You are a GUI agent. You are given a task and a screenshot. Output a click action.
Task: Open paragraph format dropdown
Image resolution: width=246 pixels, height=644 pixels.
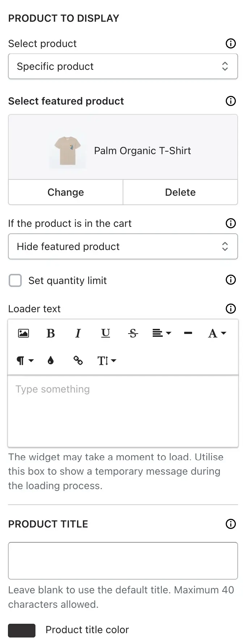click(x=25, y=360)
